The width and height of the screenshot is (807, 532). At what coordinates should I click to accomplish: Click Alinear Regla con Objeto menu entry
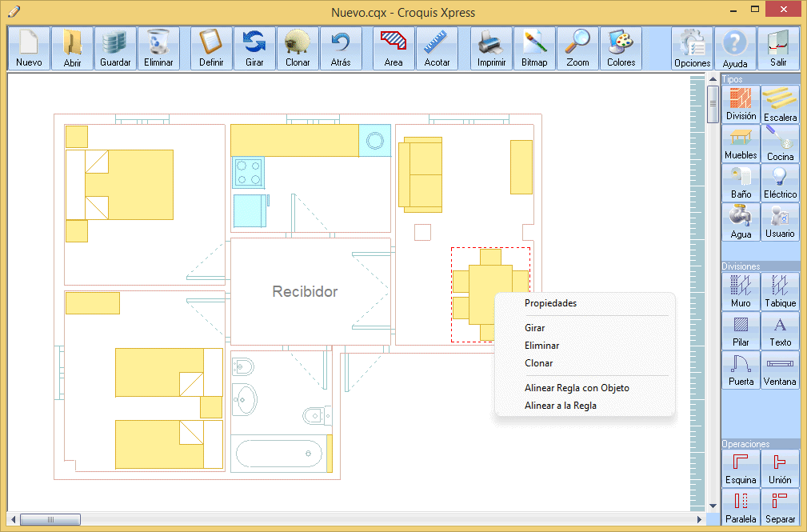[x=577, y=388]
